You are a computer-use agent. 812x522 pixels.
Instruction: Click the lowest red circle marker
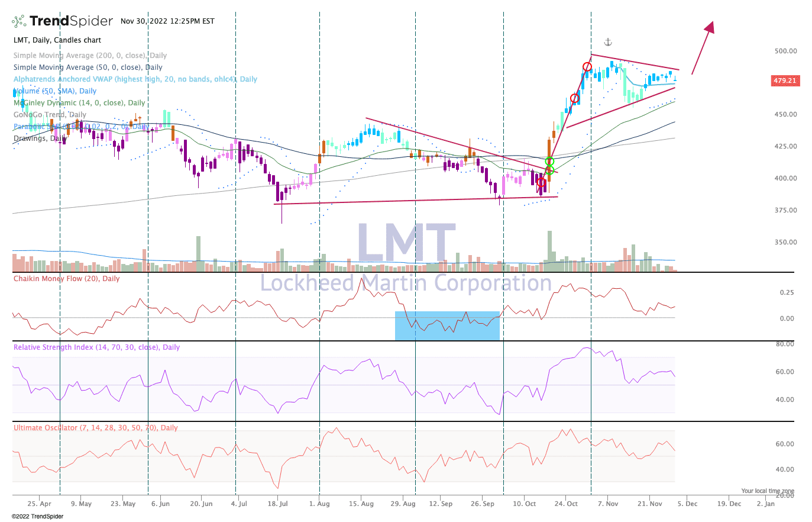pyautogui.click(x=541, y=182)
